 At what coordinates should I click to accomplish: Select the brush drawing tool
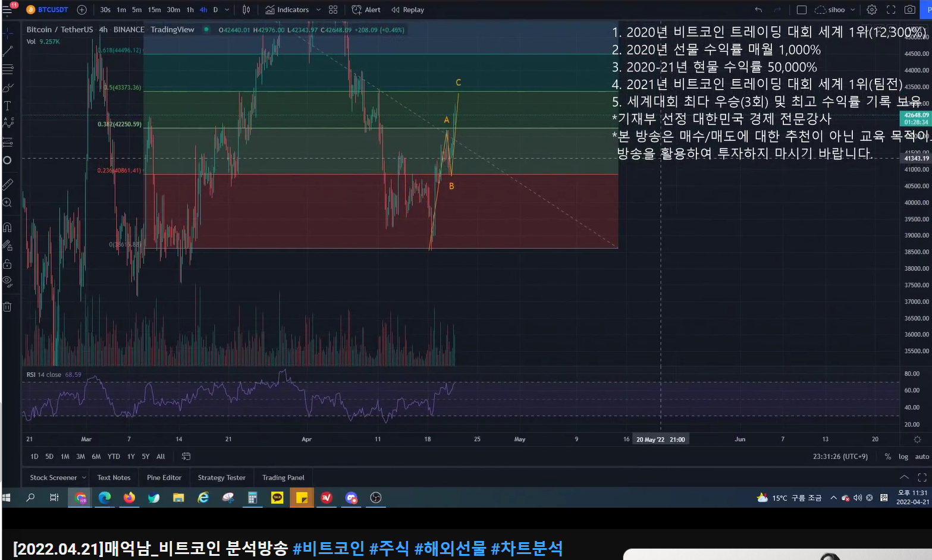8,88
